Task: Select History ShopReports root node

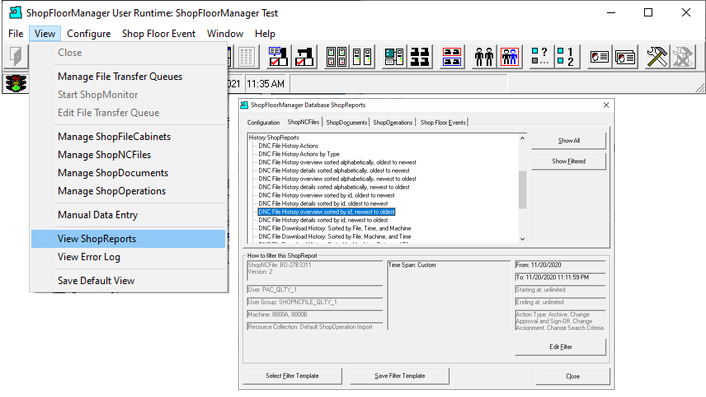Action: [274, 138]
